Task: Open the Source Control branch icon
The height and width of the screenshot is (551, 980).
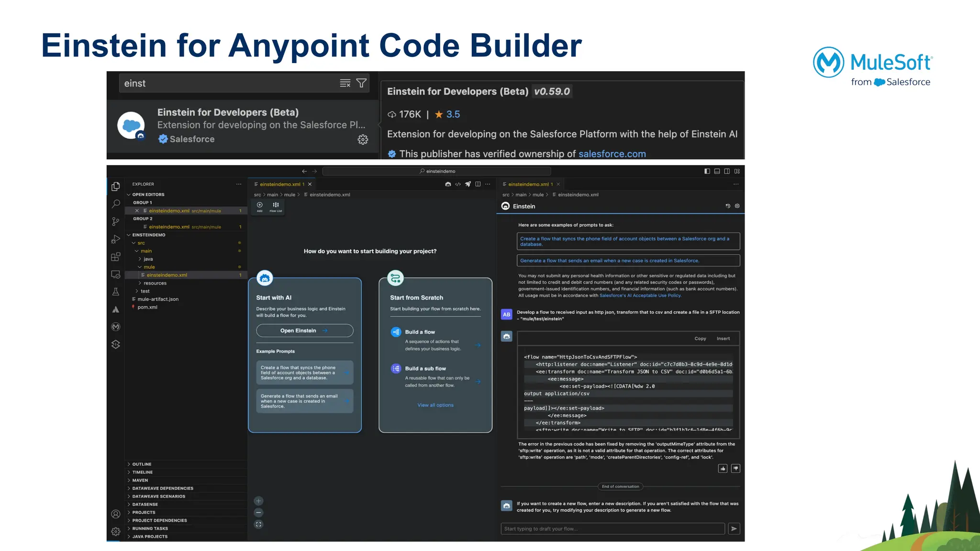Action: (x=115, y=221)
